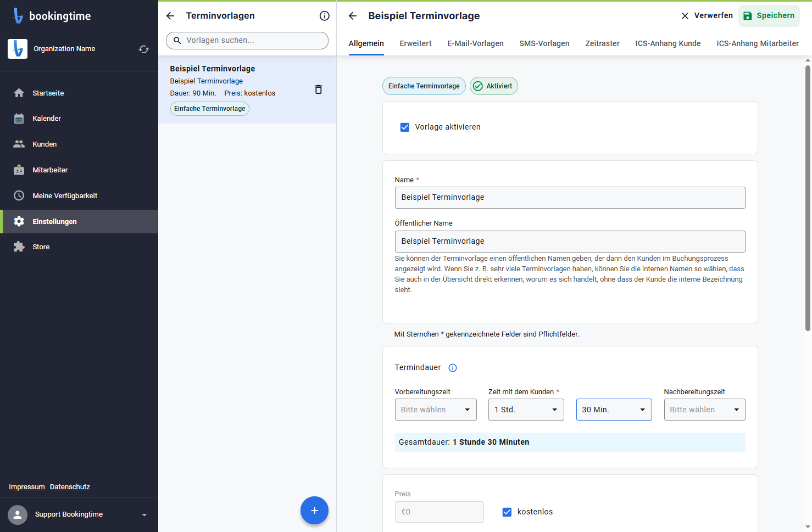This screenshot has width=812, height=532.
Task: Switch to the Erweitert tab
Action: 415,43
